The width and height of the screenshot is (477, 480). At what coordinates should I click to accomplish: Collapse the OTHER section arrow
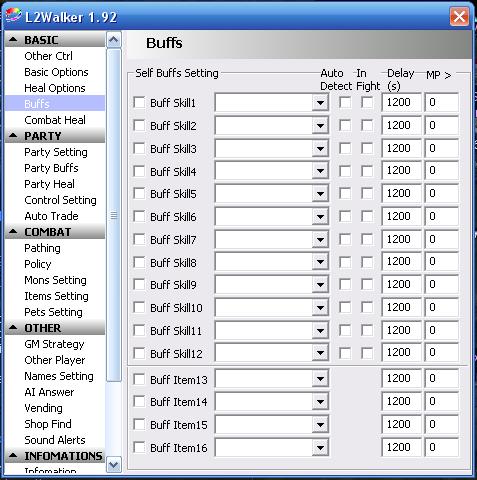click(x=13, y=328)
